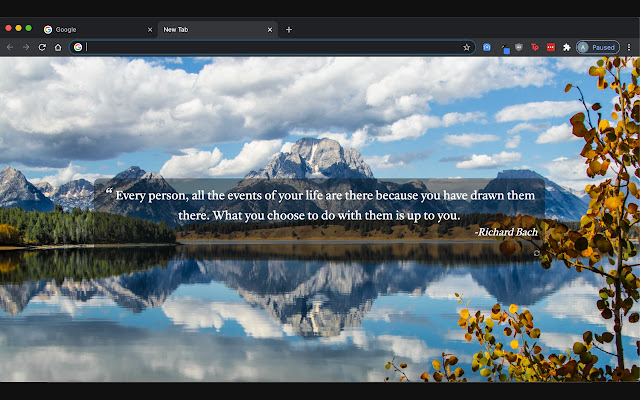This screenshot has height=400, width=640.
Task: Open Chrome's three-dot menu
Action: (x=629, y=47)
